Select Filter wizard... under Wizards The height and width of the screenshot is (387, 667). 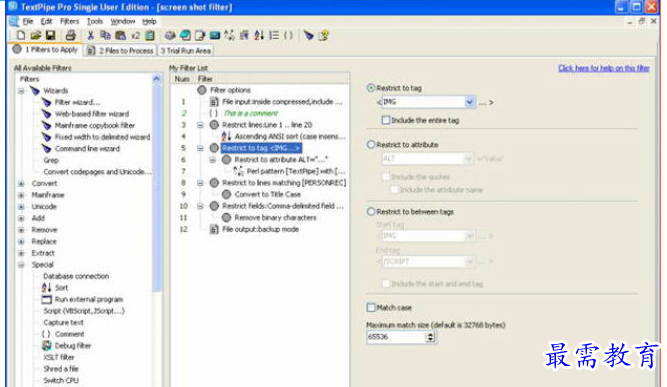(77, 102)
